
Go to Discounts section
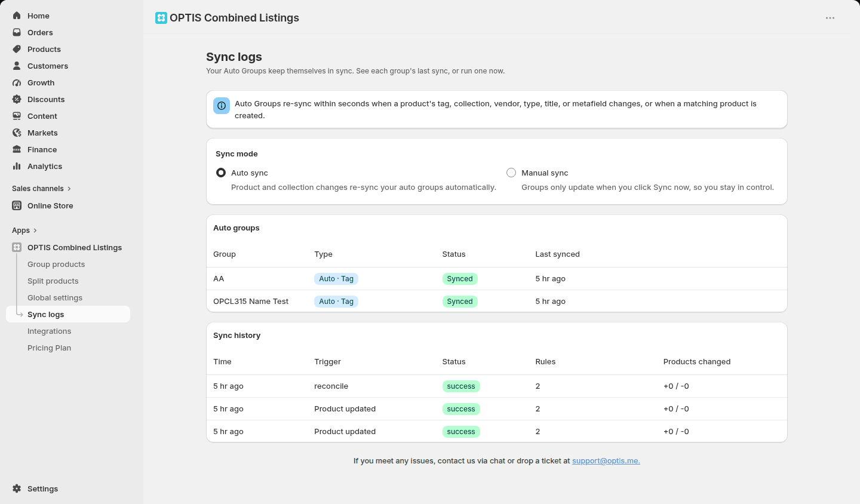pos(46,99)
